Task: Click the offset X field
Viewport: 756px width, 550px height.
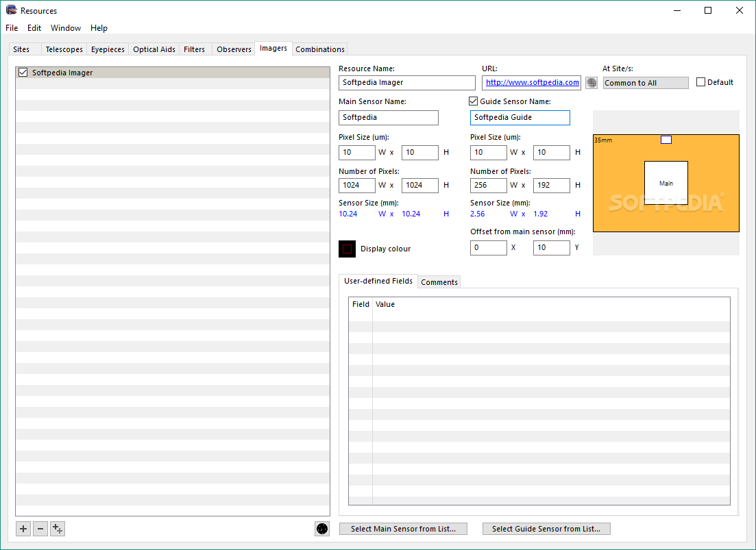Action: (x=489, y=247)
